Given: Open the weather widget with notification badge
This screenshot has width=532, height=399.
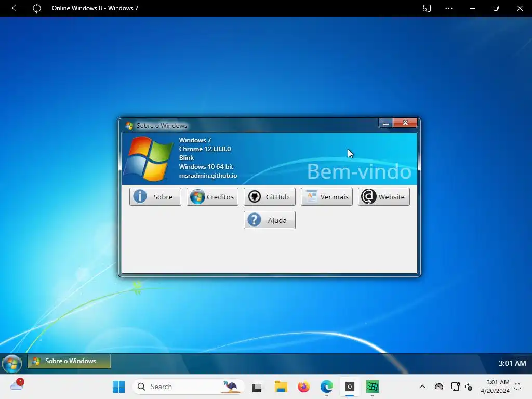Looking at the screenshot, I should click(x=17, y=385).
